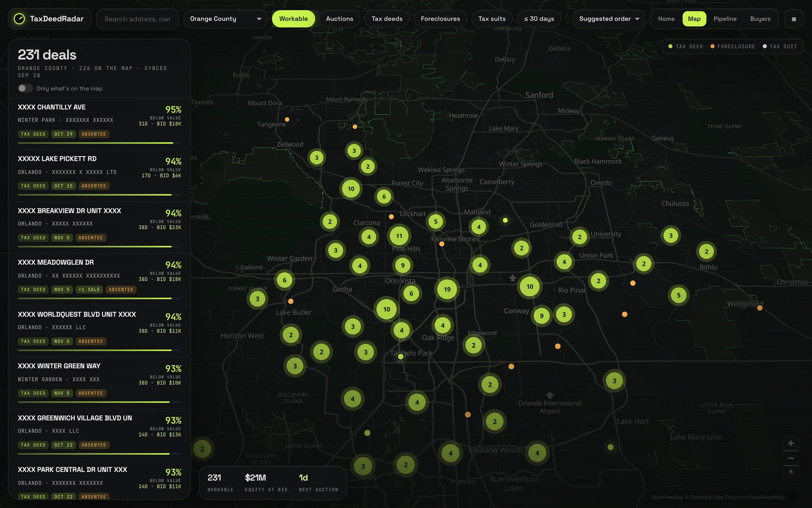Reset map bearing with the compass arrow
Viewport: 812px width, 508px height.
point(790,472)
